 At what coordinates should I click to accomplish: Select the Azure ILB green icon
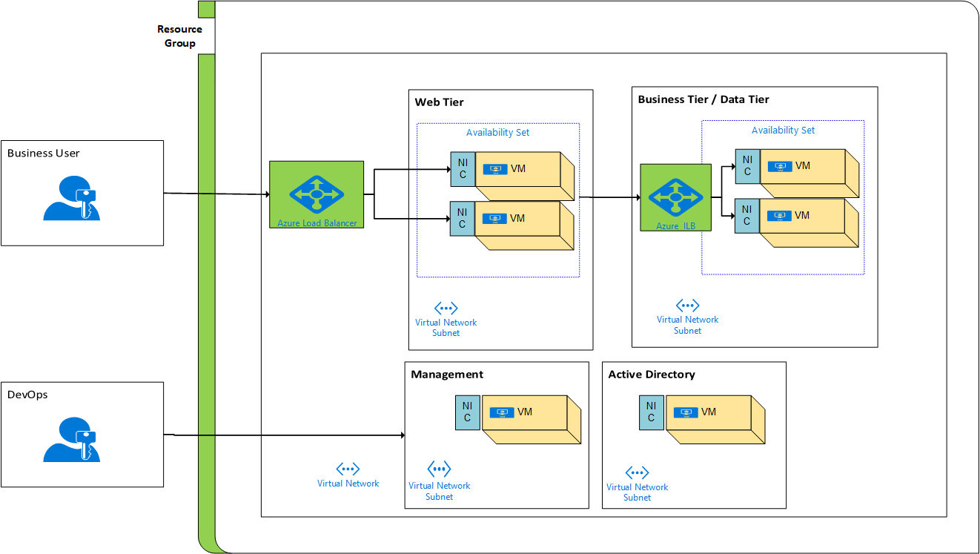(676, 197)
